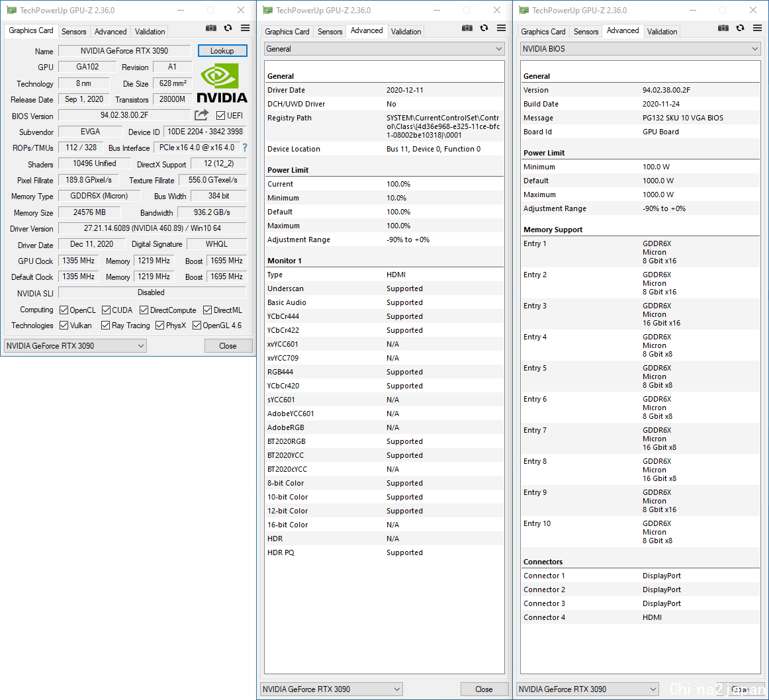Screen dimensions: 769x700
Task: Toggle the DirectCompute checkbox
Action: 144,310
